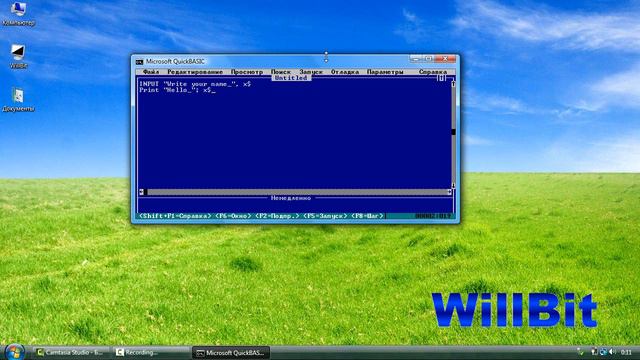Open the Справка menu
The width and height of the screenshot is (640, 360).
point(433,72)
